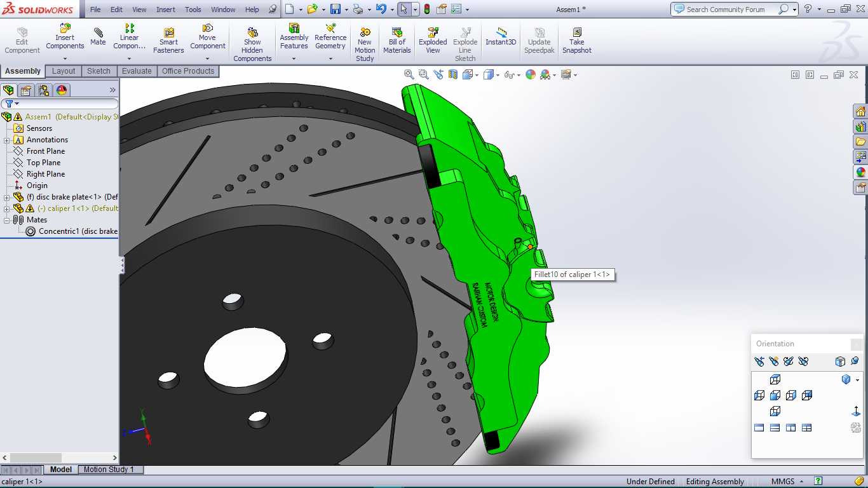Click the FeatureManager horizontal scrollbar

pyautogui.click(x=60, y=457)
